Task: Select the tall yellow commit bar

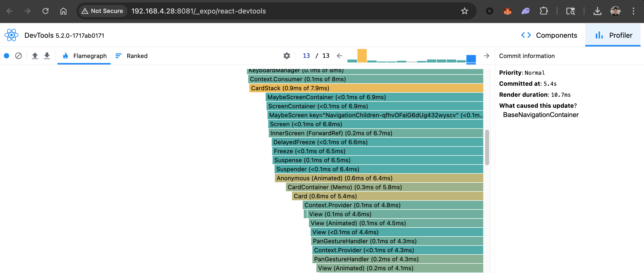Action: click(x=362, y=55)
